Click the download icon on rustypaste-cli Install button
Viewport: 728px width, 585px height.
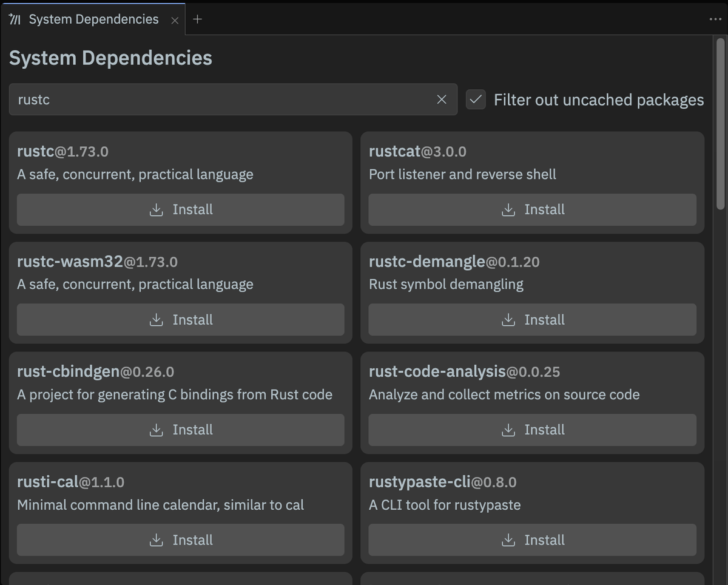pos(508,539)
